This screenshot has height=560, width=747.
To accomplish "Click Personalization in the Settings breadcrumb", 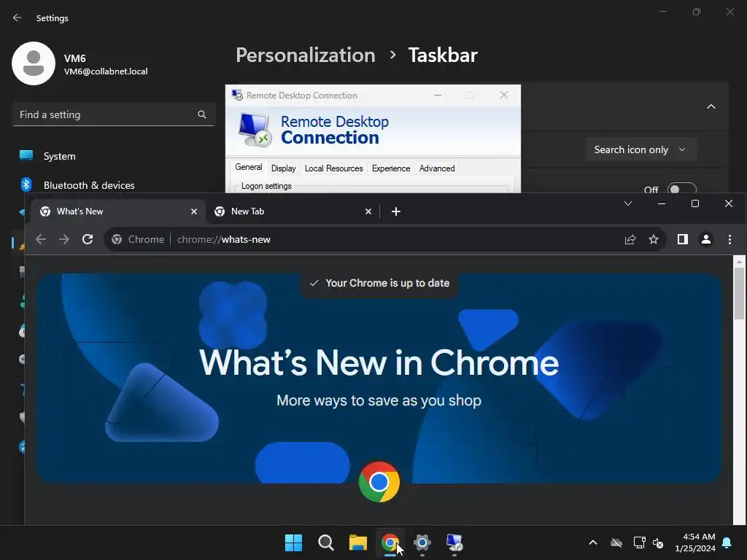I will coord(306,55).
